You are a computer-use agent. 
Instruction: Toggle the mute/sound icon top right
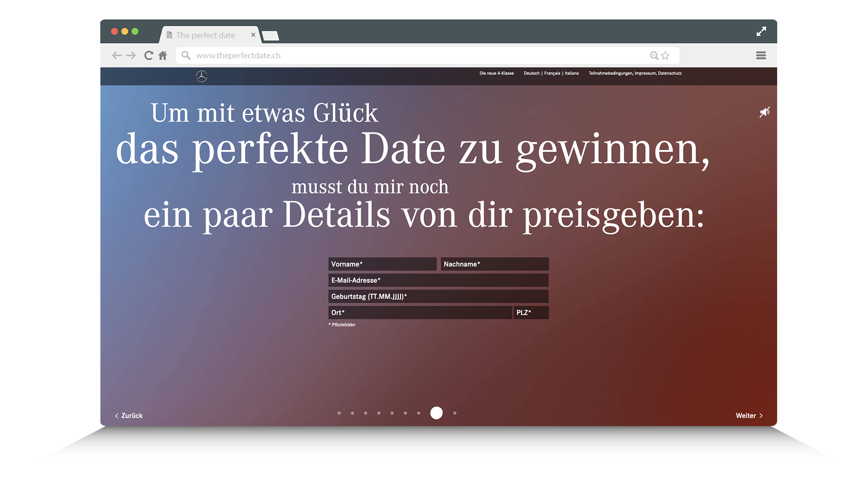(x=764, y=112)
